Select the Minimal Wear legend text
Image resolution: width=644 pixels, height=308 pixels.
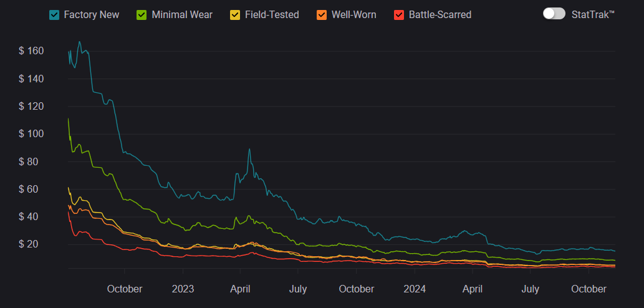click(x=182, y=14)
